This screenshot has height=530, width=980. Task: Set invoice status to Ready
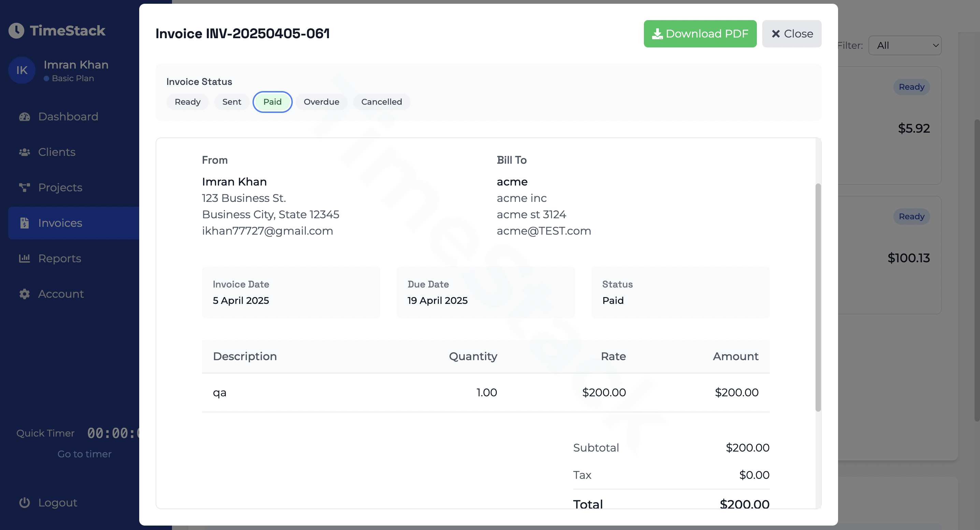[188, 102]
